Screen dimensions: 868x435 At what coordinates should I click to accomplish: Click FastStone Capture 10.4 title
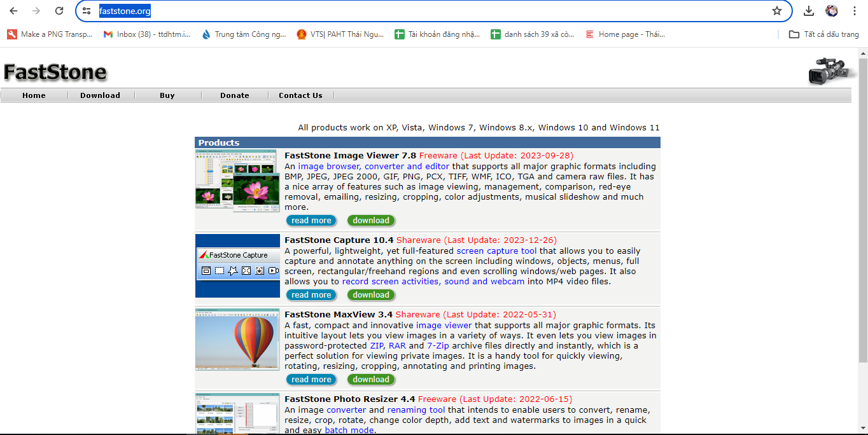pyautogui.click(x=339, y=240)
